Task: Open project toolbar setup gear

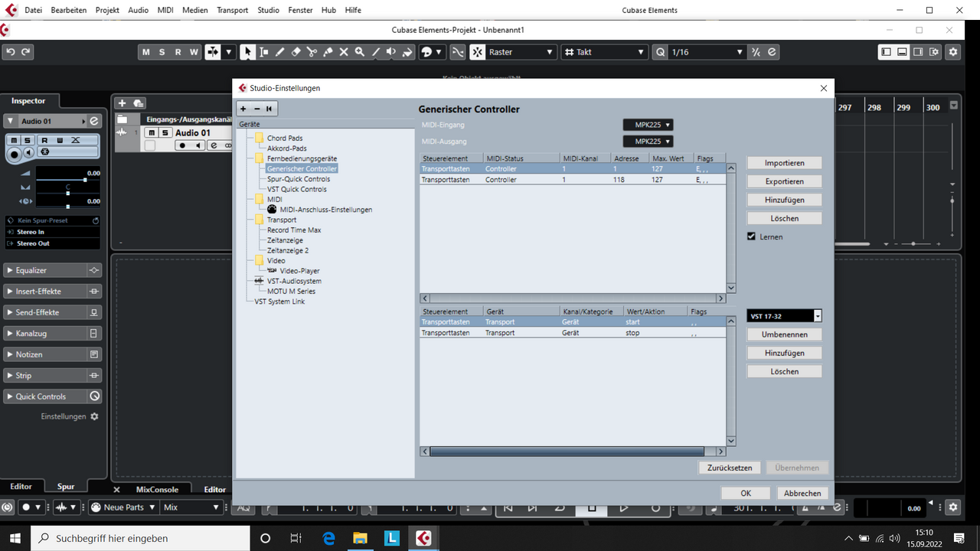Action: (953, 52)
